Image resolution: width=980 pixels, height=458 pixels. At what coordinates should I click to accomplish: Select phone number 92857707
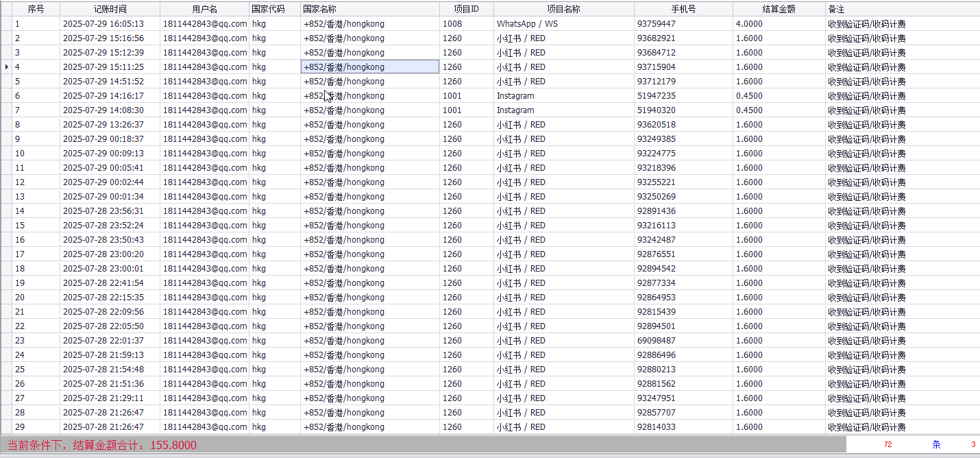[683, 412]
